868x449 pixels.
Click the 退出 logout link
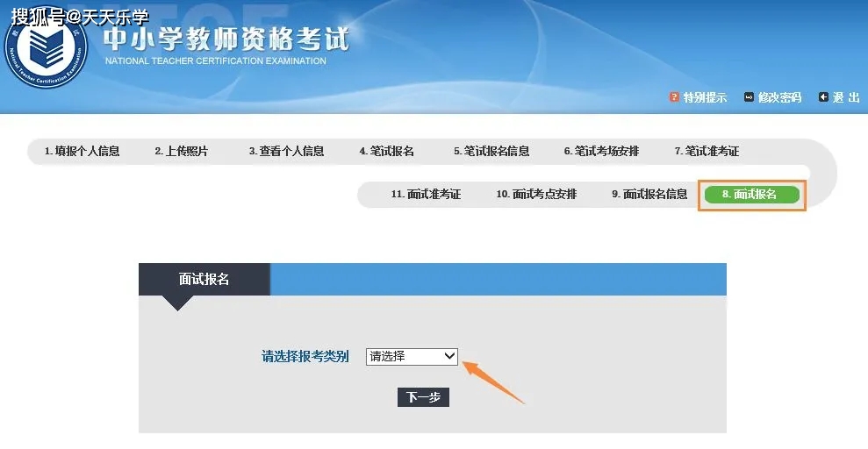846,97
